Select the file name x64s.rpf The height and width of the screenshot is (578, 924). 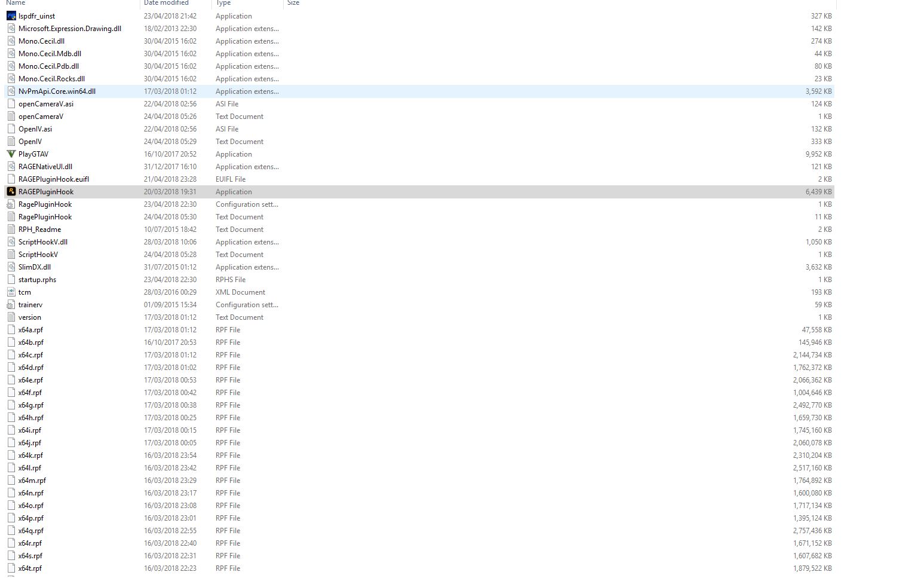click(x=30, y=556)
